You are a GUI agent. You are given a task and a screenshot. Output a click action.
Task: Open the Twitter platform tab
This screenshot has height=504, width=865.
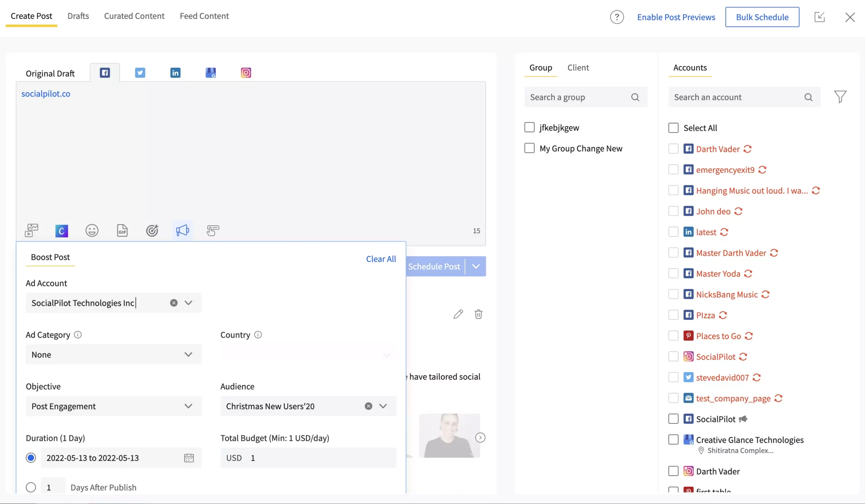pos(140,73)
